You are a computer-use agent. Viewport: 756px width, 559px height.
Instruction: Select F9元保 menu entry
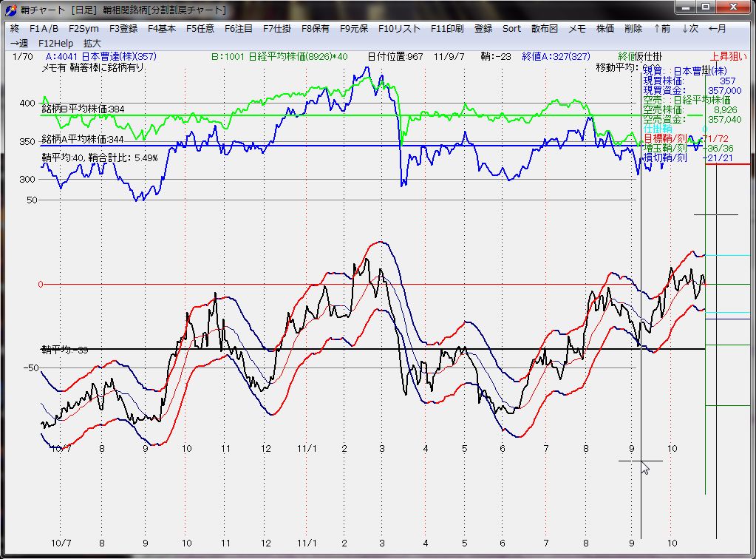pos(354,28)
